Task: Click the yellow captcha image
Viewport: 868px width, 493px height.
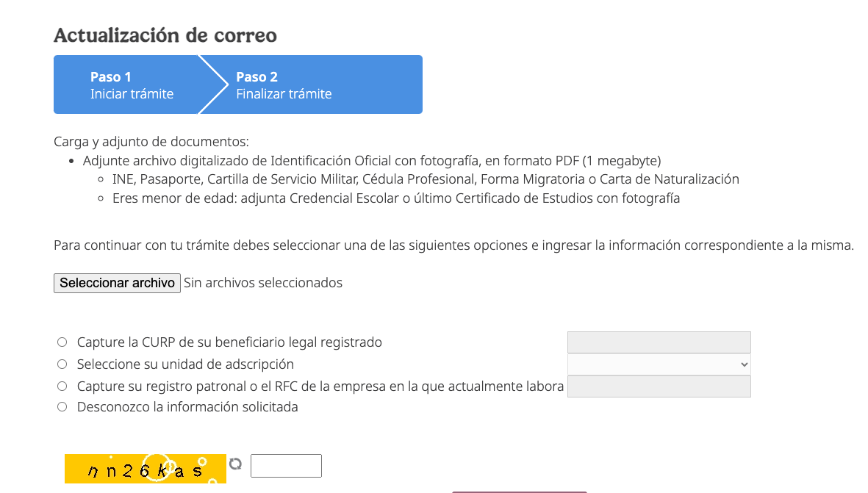Action: [x=145, y=468]
